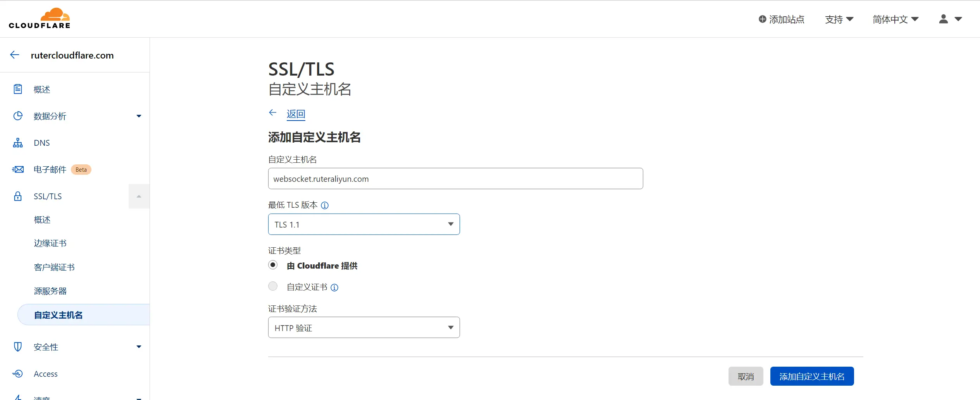The width and height of the screenshot is (980, 400).
Task: Click info icon next to 最低 TLS 版本
Action: (x=325, y=205)
